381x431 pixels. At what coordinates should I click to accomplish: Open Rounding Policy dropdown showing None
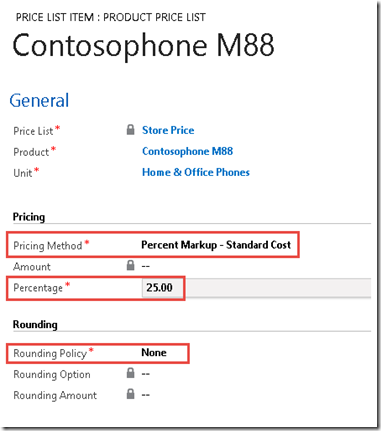click(154, 353)
